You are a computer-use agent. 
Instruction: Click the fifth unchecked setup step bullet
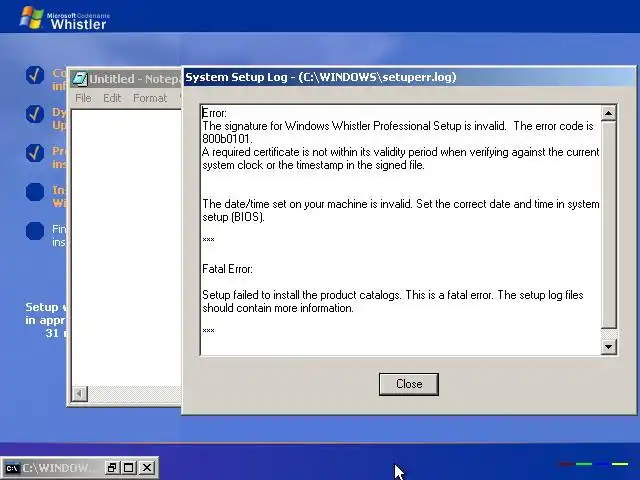tap(35, 231)
